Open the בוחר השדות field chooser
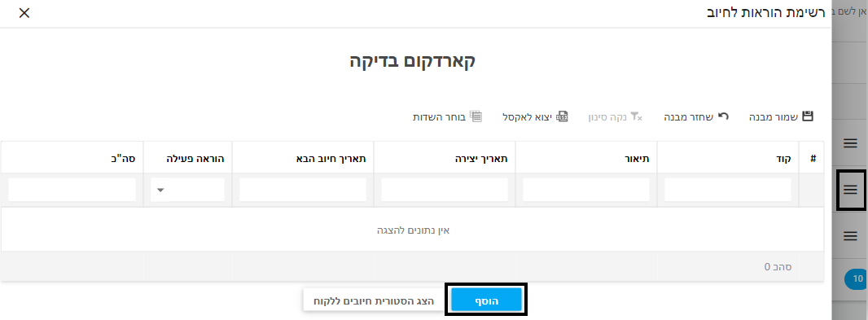 (447, 116)
